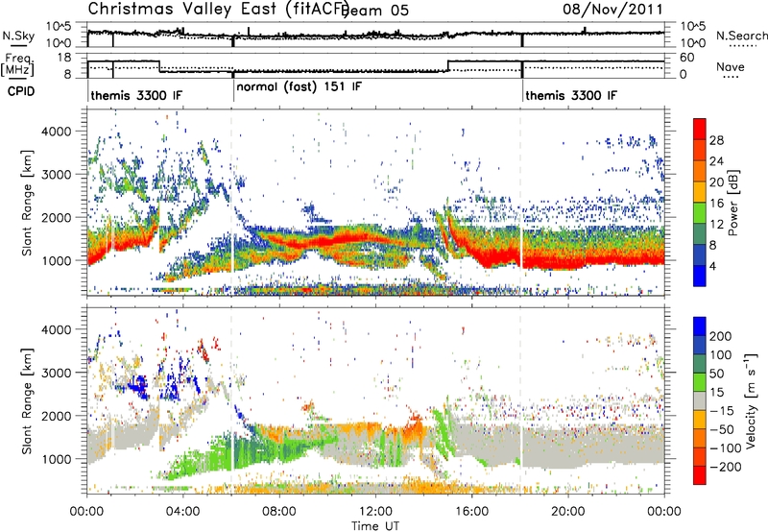The image size is (768, 532).
Task: Pick the gray -15 to 15 Velocity segment
Action: point(700,400)
